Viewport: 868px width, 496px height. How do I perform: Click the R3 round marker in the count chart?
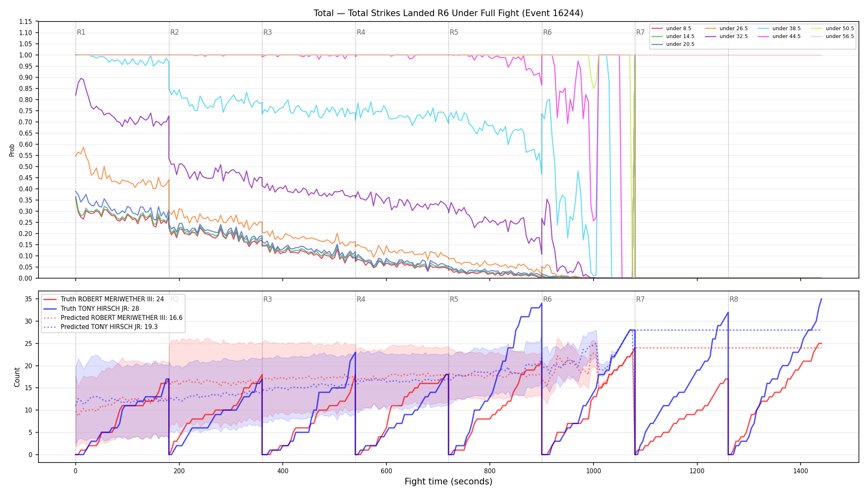[x=267, y=299]
